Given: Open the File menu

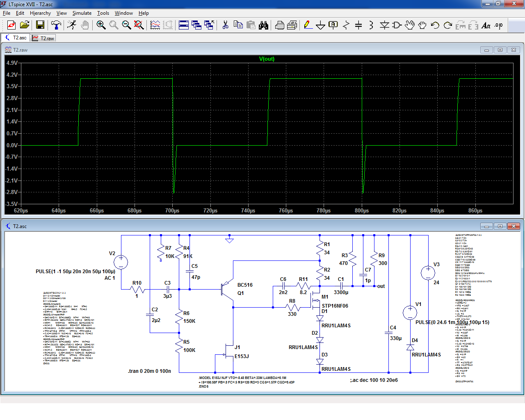Looking at the screenshot, I should [x=7, y=13].
